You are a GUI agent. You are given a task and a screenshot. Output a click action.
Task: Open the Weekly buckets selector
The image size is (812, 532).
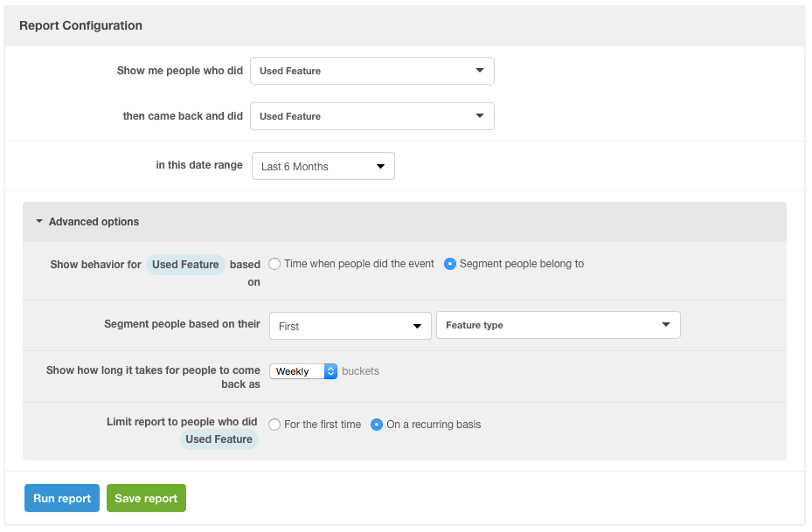pyautogui.click(x=303, y=371)
